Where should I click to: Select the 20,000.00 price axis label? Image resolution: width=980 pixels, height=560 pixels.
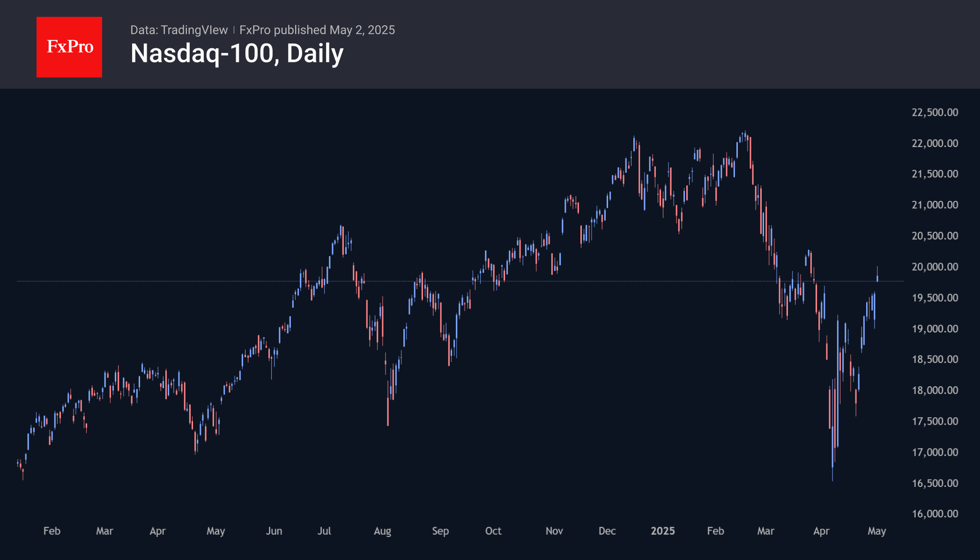[935, 267]
